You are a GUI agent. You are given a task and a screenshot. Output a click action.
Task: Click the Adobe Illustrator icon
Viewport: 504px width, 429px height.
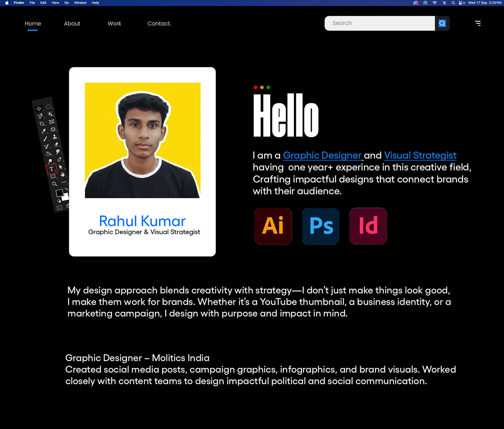[x=273, y=226]
